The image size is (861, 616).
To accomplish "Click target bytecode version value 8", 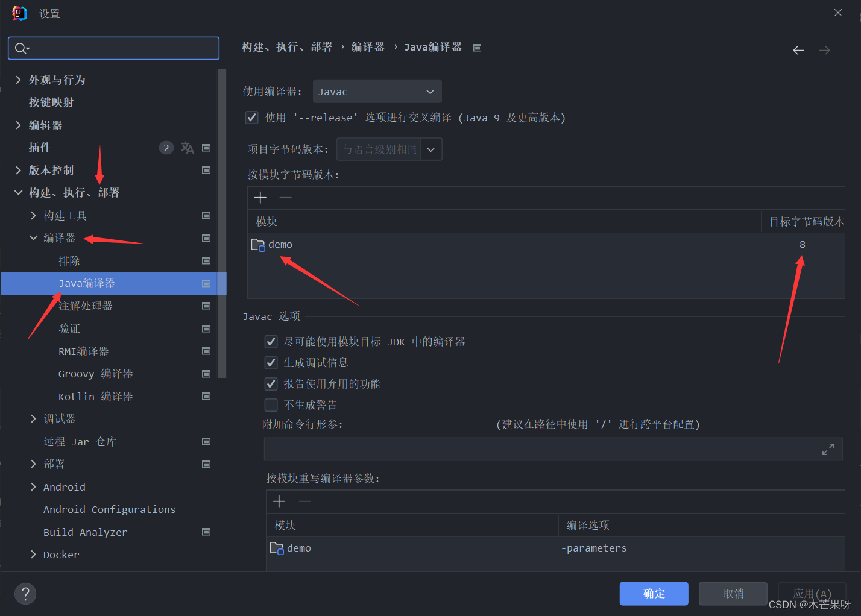I will point(803,244).
